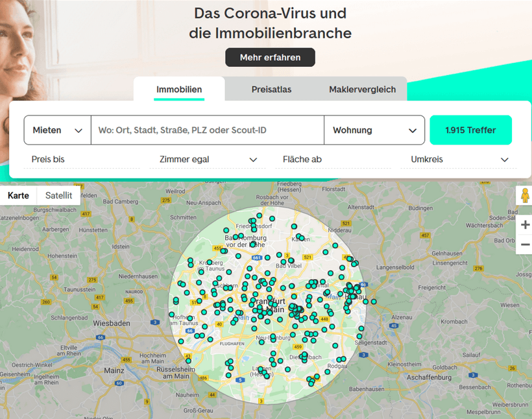Switch map to Satellit view
This screenshot has width=532, height=419.
click(x=58, y=195)
